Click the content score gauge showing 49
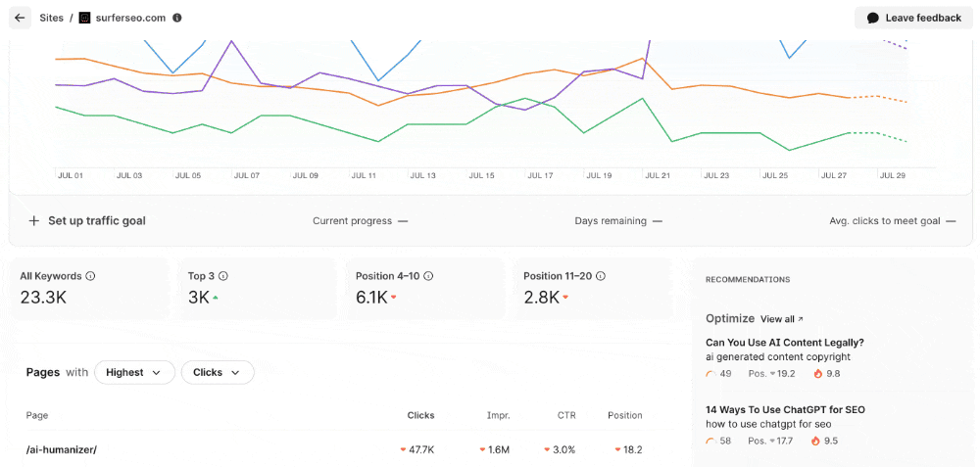This screenshot has width=980, height=467. pos(710,374)
